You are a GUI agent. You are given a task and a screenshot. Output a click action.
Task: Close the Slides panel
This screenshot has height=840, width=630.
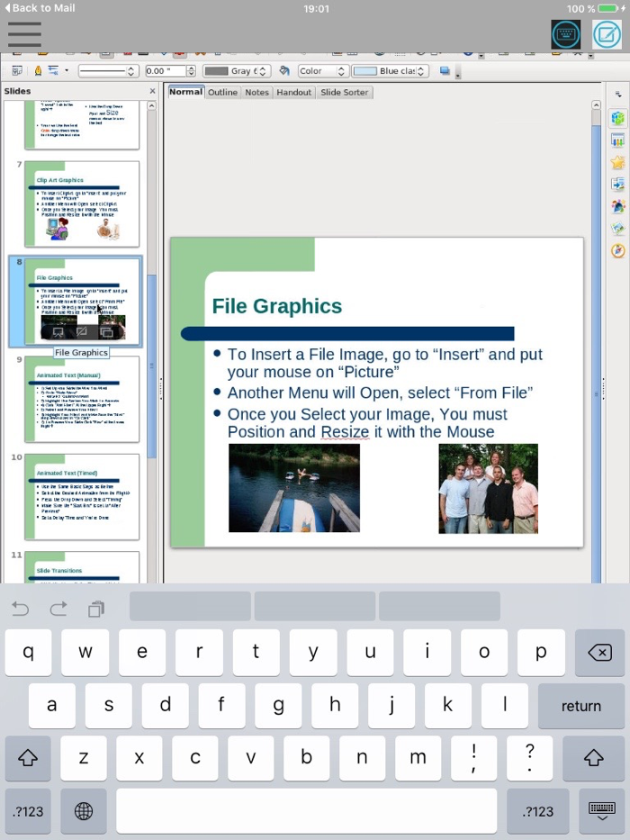point(152,91)
